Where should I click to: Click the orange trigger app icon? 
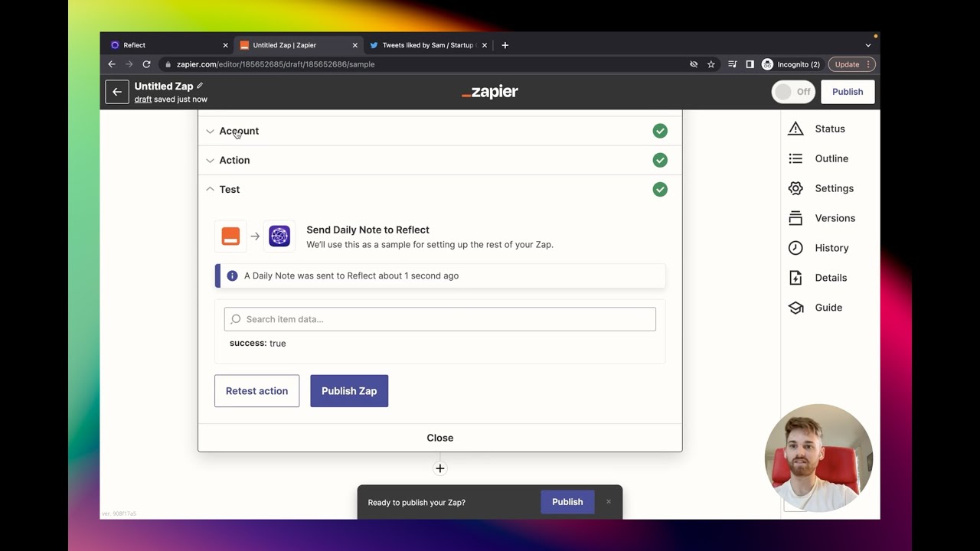coord(230,236)
